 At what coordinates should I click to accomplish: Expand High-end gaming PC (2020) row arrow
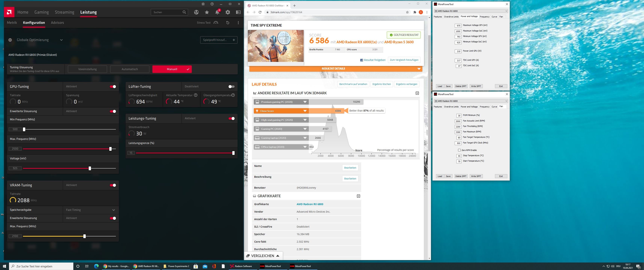pos(305,120)
